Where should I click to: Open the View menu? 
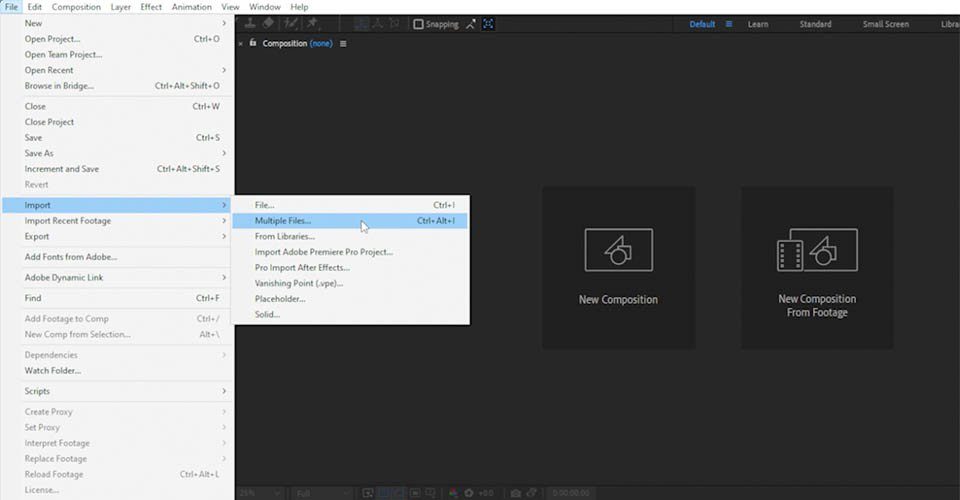pos(230,7)
